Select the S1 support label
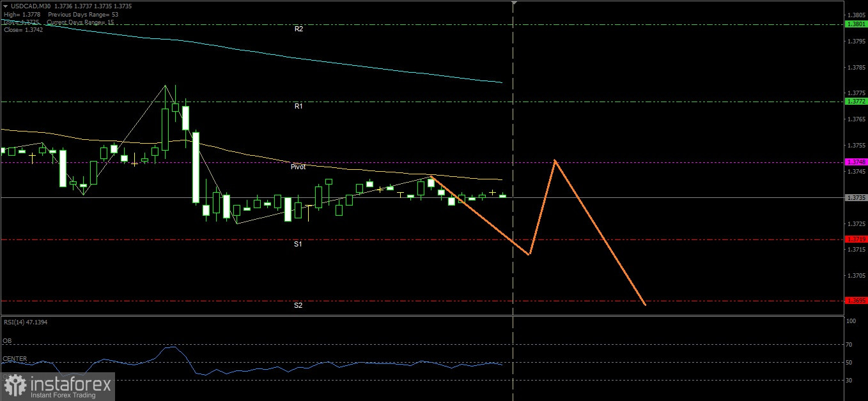This screenshot has width=868, height=401. pyautogui.click(x=298, y=244)
